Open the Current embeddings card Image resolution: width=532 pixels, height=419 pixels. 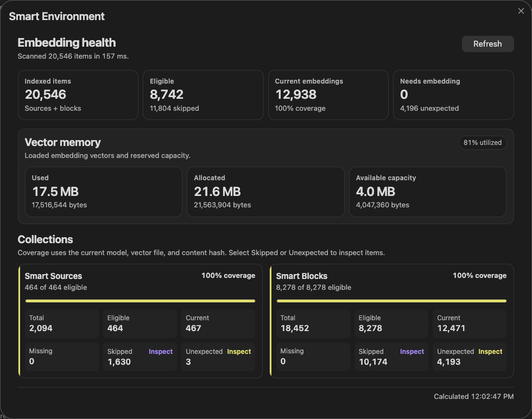pos(328,95)
